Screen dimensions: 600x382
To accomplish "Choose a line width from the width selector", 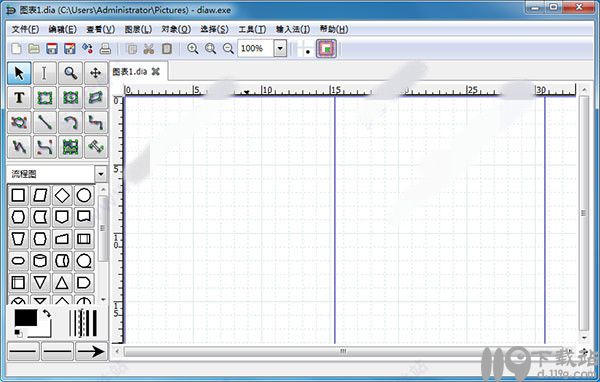I will click(83, 323).
